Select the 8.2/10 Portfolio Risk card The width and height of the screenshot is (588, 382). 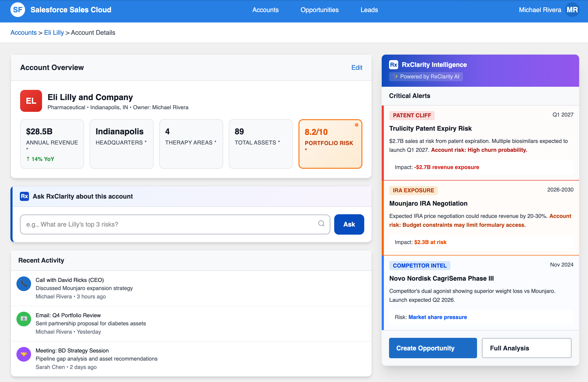[330, 144]
